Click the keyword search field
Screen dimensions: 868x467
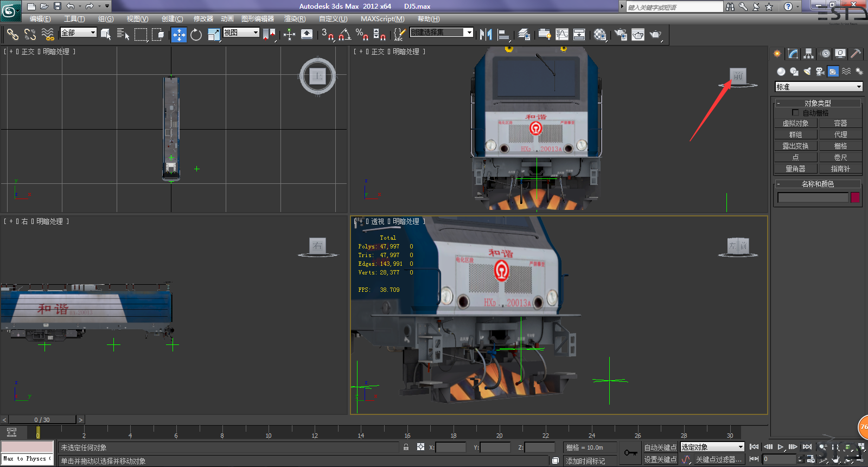675,7
